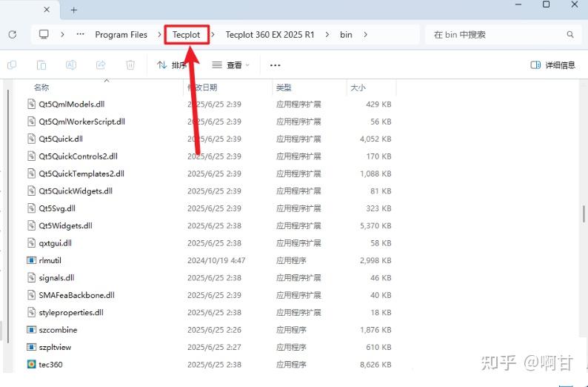The height and width of the screenshot is (387, 588).
Task: Select the rlmutil application icon
Action: pos(32,260)
